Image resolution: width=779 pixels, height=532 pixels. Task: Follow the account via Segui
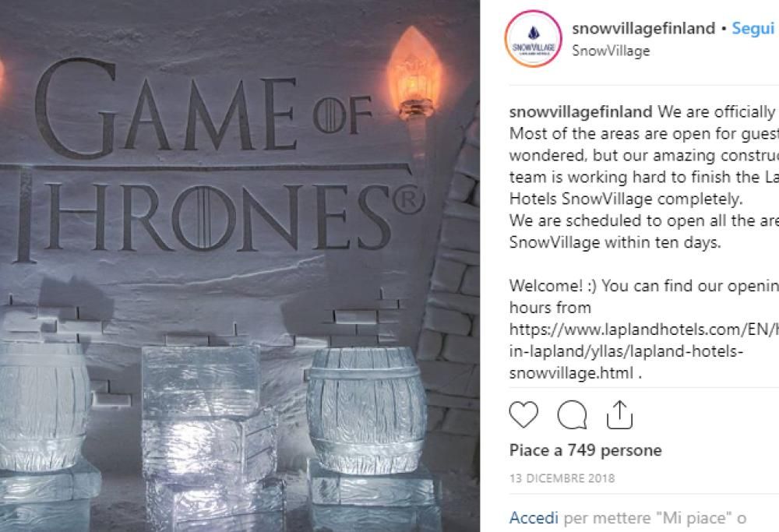click(753, 29)
